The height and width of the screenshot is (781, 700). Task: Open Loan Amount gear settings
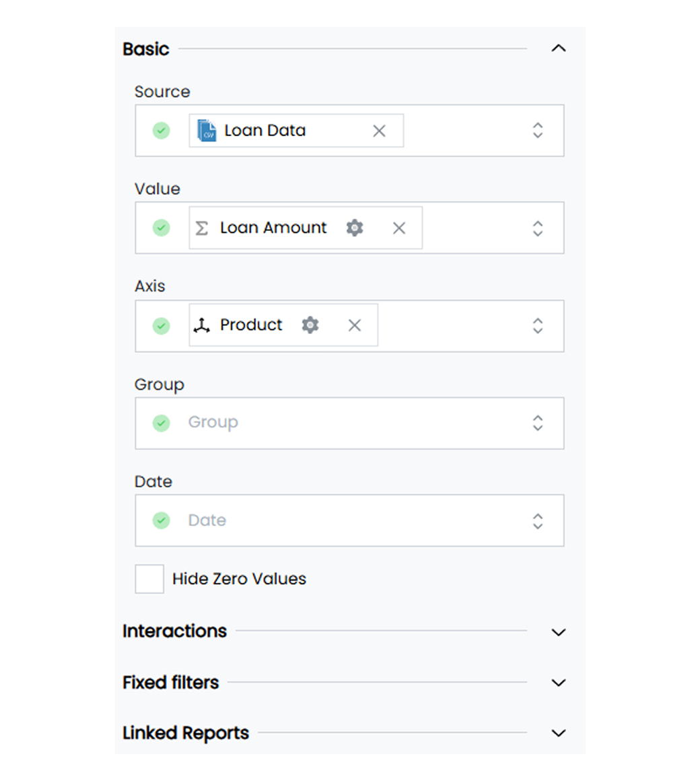click(355, 228)
